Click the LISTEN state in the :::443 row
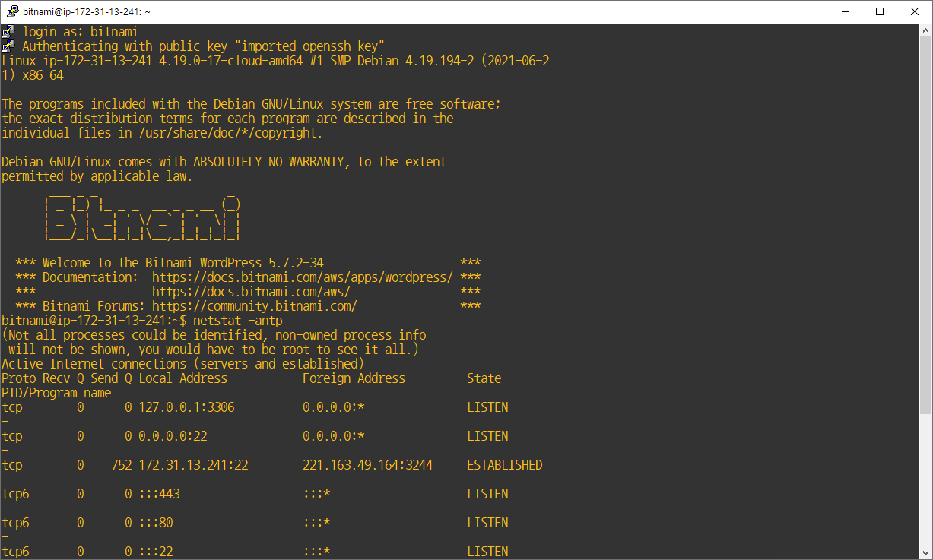Image resolution: width=933 pixels, height=560 pixels. point(487,494)
